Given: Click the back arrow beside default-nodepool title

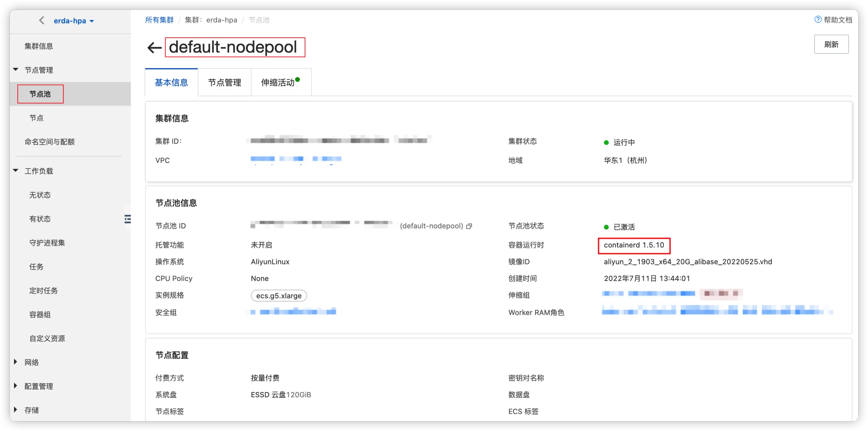Looking at the screenshot, I should click(154, 48).
